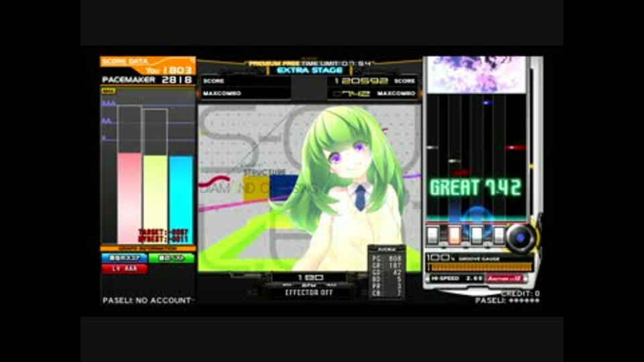The image size is (644, 362).
Task: Click the 100% groove gauge percentage
Action: 441,258
